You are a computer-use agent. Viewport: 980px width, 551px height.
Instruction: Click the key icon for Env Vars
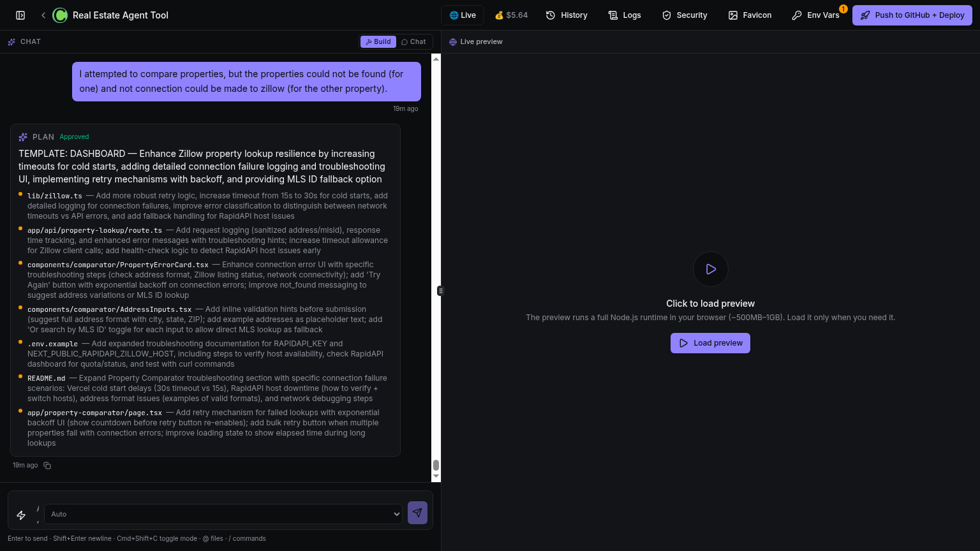797,15
